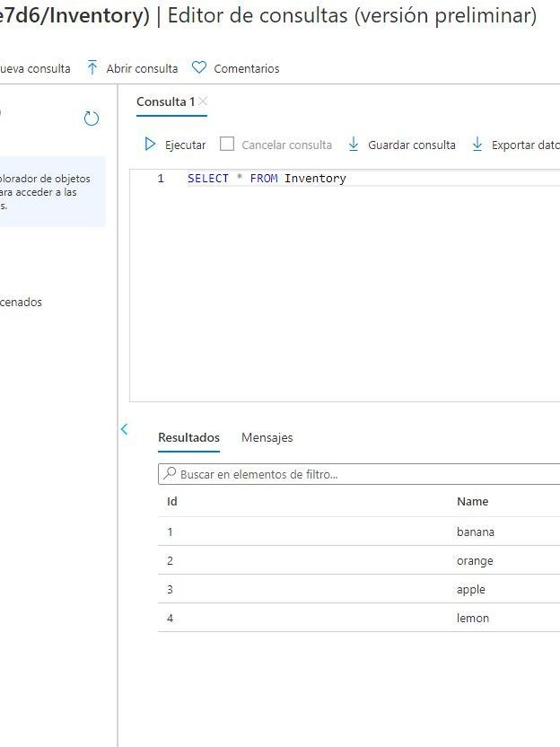Switch to the Resultados tab
The width and height of the screenshot is (560, 747).
(x=188, y=437)
